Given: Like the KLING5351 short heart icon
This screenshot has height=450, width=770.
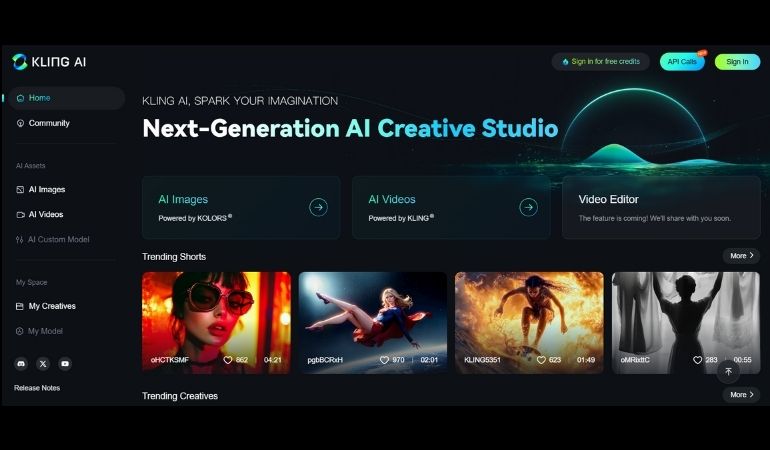Looking at the screenshot, I should (x=541, y=360).
